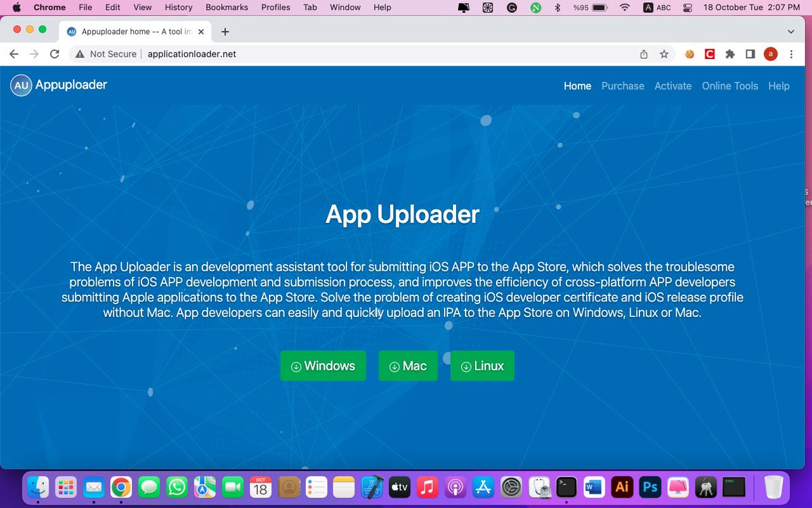Open Launchpad from the dock
The image size is (812, 508).
65,486
